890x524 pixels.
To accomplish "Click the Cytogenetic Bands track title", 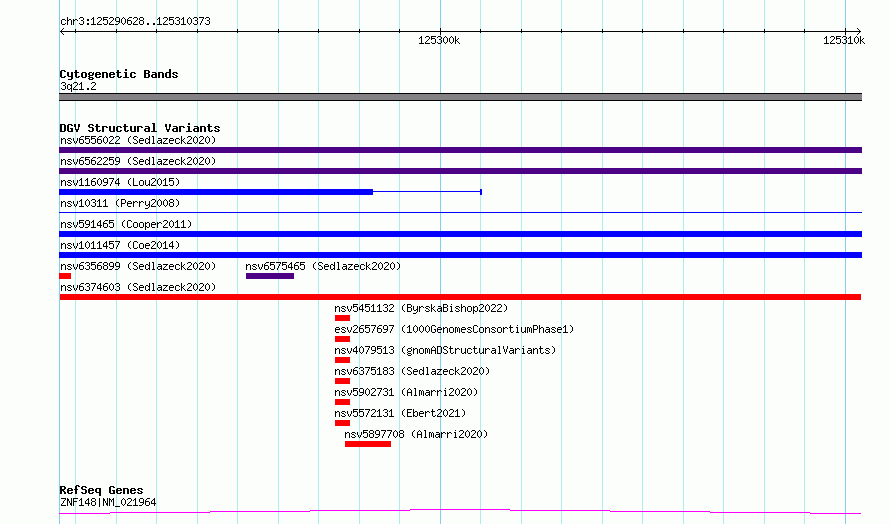I will pyautogui.click(x=119, y=74).
